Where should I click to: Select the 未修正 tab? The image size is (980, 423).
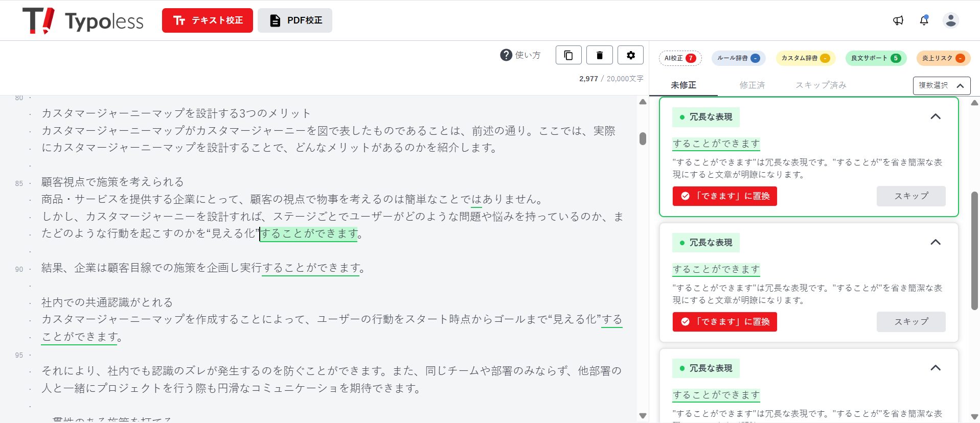(x=683, y=85)
